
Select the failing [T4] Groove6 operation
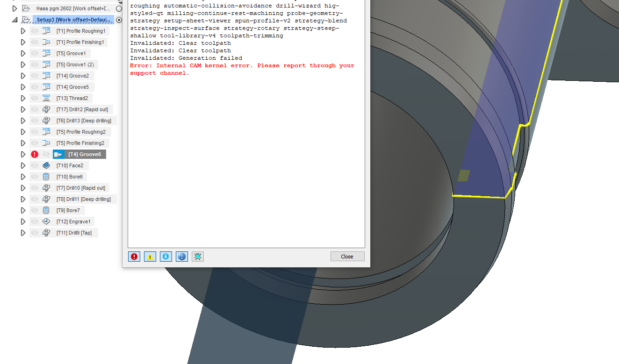(86, 154)
